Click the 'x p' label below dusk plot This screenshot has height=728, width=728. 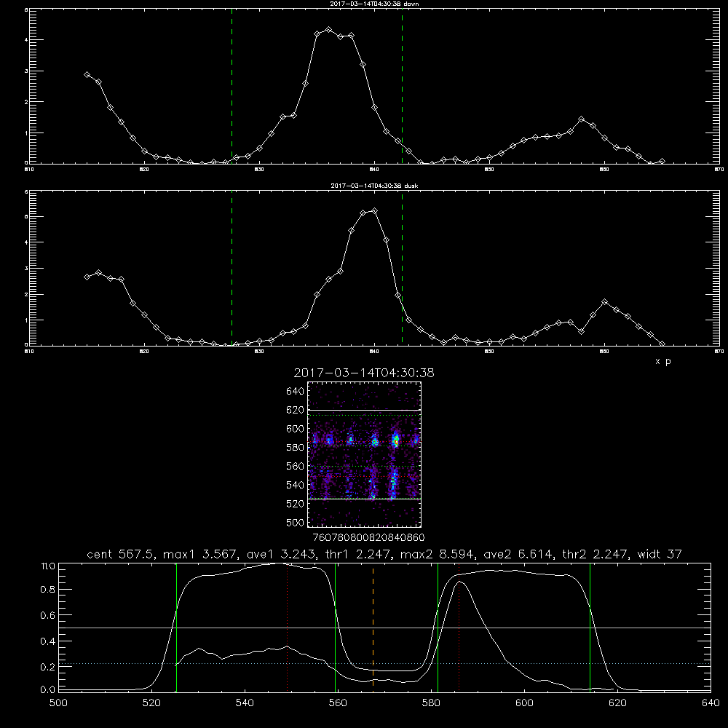[663, 361]
